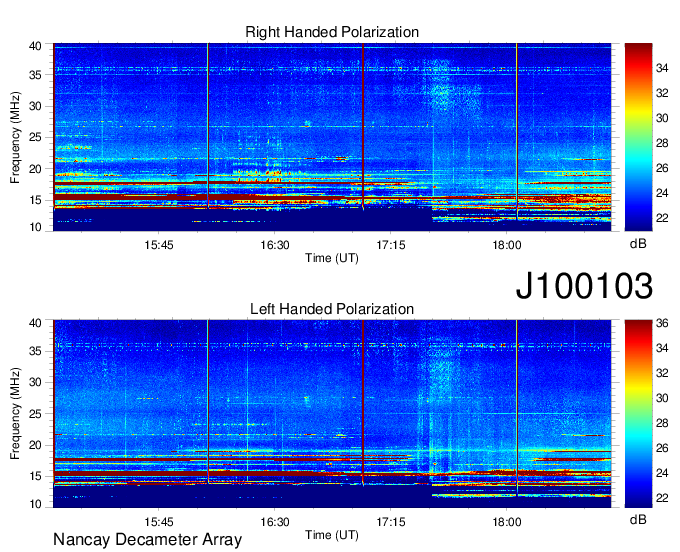The width and height of the screenshot is (680, 552).
Task: Click the 25 MHz tick on the lower plot
Action: click(35, 414)
